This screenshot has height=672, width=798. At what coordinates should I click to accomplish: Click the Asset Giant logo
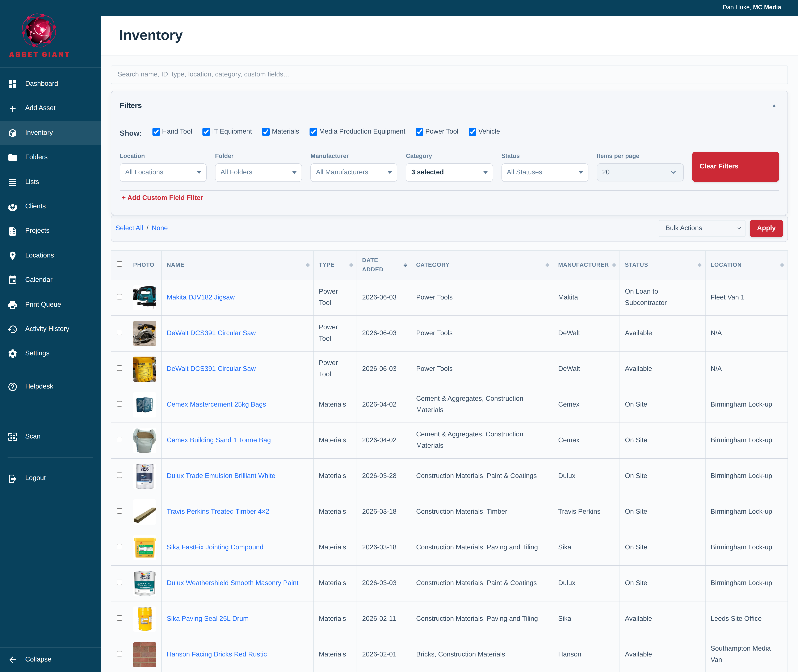(39, 35)
